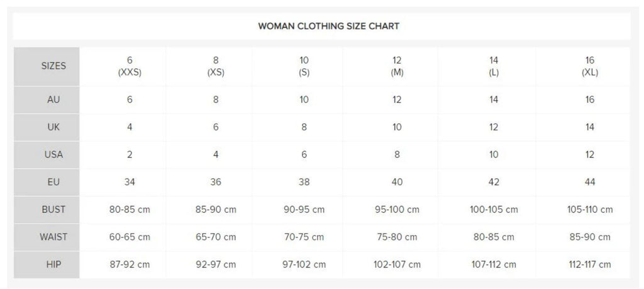Screen dimensions: 644x289
Task: Select the 14 (L) size column header
Action: coord(494,66)
